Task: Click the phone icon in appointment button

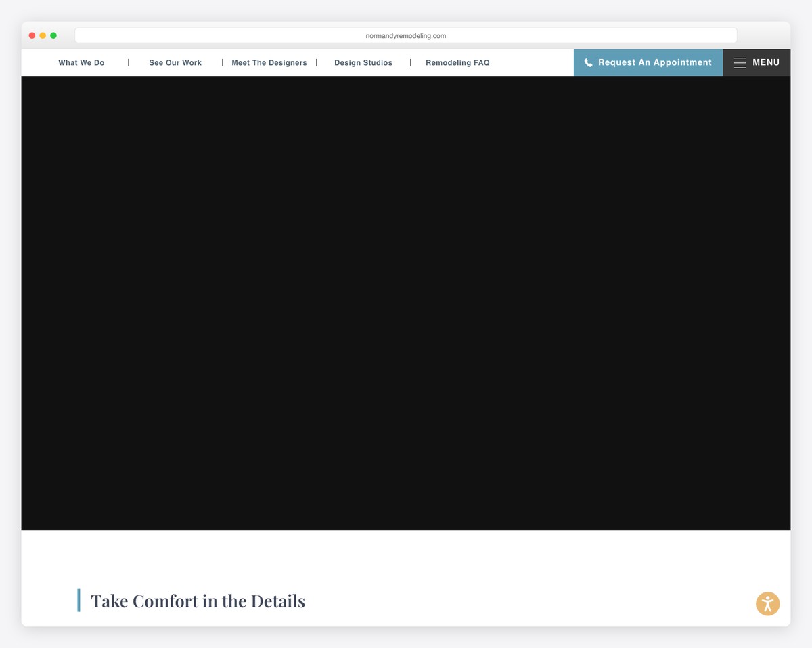Action: coord(588,62)
